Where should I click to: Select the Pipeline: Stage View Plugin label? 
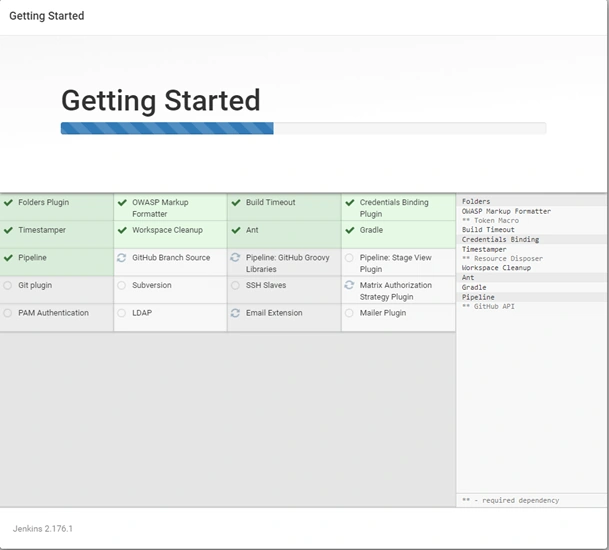coord(395,263)
